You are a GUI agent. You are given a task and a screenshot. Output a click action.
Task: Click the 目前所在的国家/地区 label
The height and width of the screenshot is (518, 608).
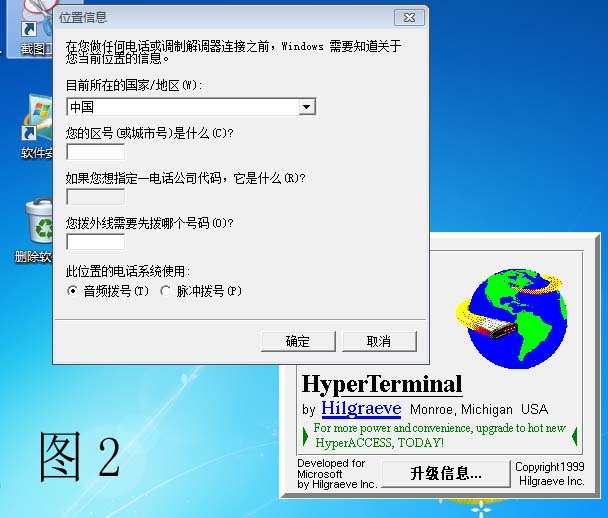tap(134, 85)
